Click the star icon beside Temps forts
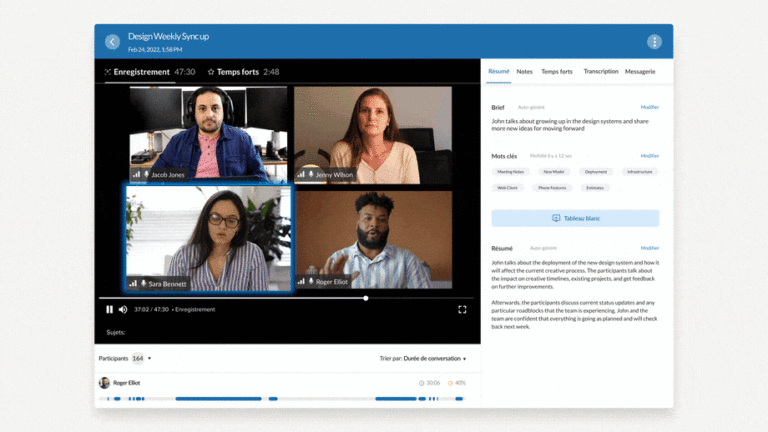 pyautogui.click(x=211, y=72)
